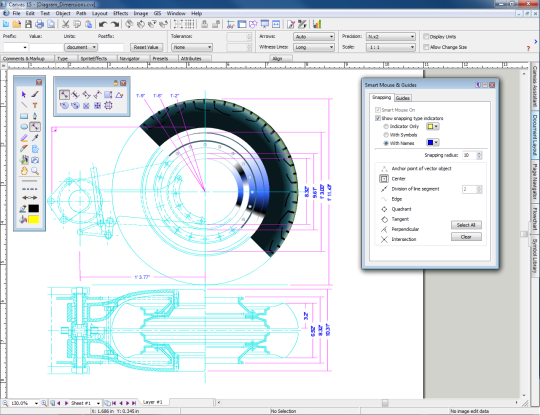Click the Redo arrow icon
Viewport: 540px width, 415px height.
tap(115, 24)
